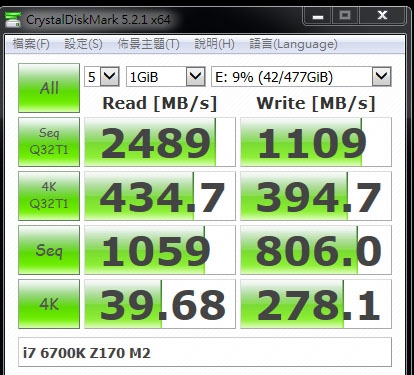Run the Seq benchmark test
414x375 pixels.
(49, 250)
